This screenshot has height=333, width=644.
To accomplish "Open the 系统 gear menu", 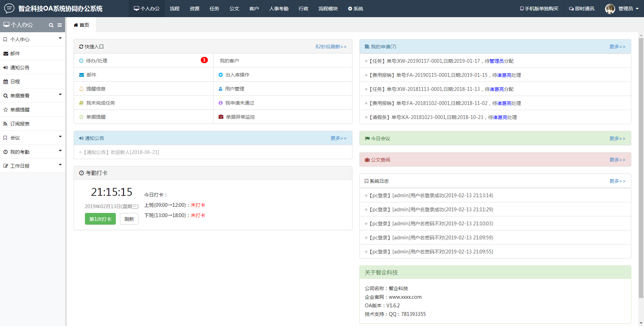I will click(x=356, y=9).
